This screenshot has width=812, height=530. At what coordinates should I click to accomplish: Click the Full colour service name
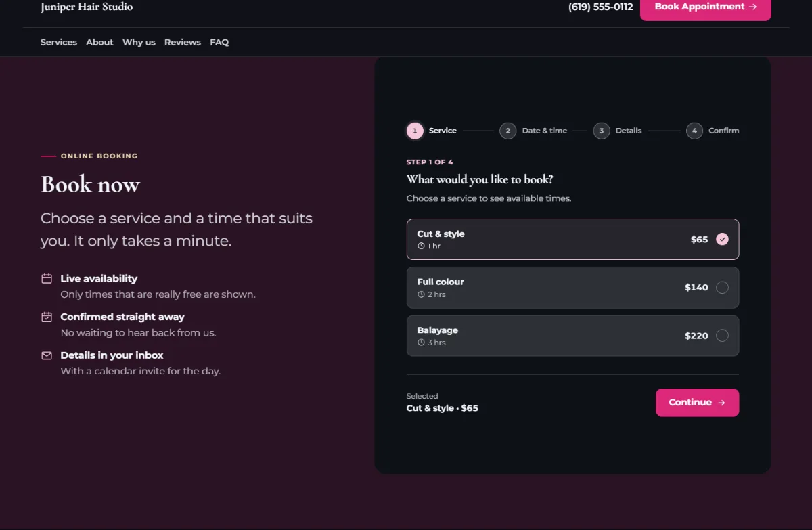[x=441, y=282]
